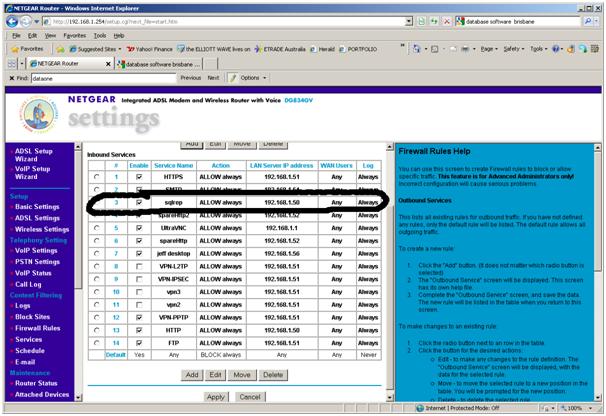This screenshot has height=416, width=606.
Task: Close the NETGEAR Router tab
Action: point(108,64)
